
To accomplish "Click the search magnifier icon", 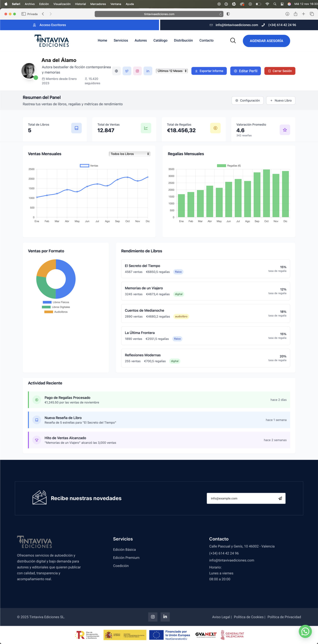I will 233,41.
